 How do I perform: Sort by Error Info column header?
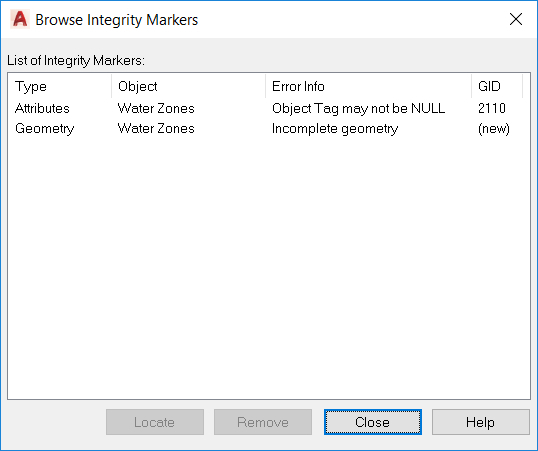tap(369, 86)
